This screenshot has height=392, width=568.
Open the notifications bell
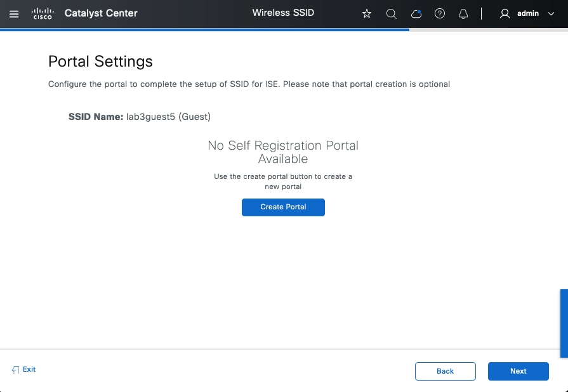click(x=463, y=13)
